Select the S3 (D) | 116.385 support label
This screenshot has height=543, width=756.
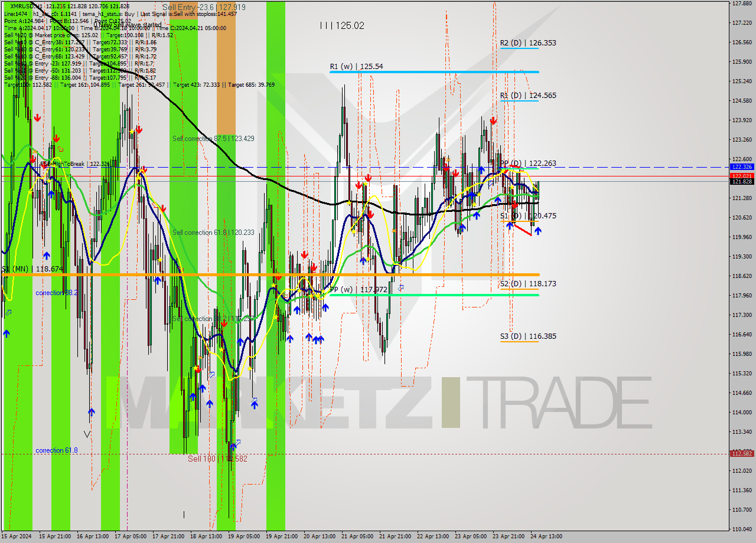click(527, 336)
